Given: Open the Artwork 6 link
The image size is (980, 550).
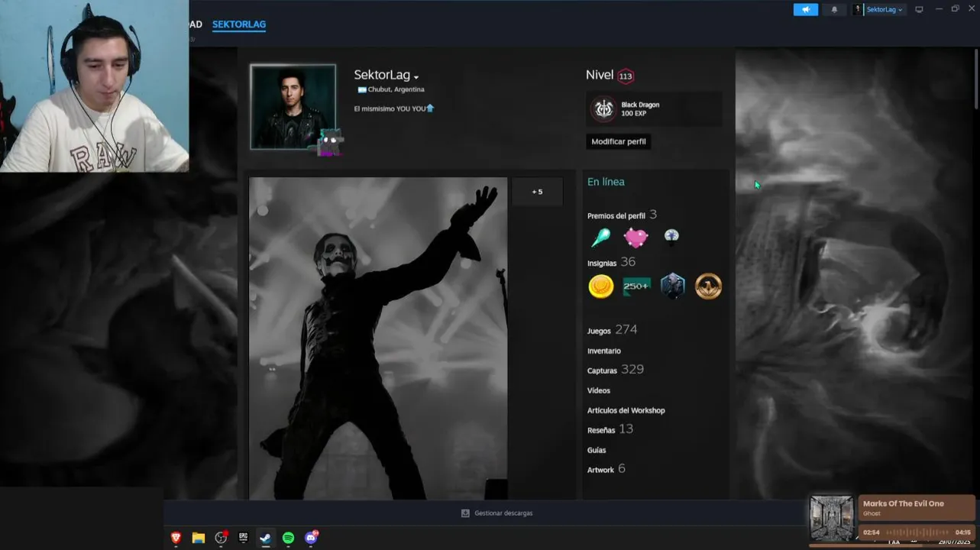Looking at the screenshot, I should 606,469.
